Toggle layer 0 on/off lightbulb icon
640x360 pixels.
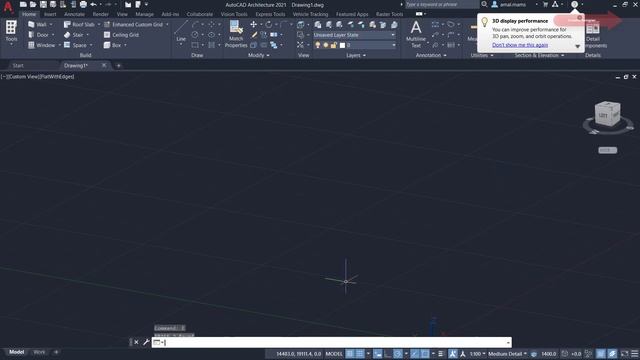[318, 45]
